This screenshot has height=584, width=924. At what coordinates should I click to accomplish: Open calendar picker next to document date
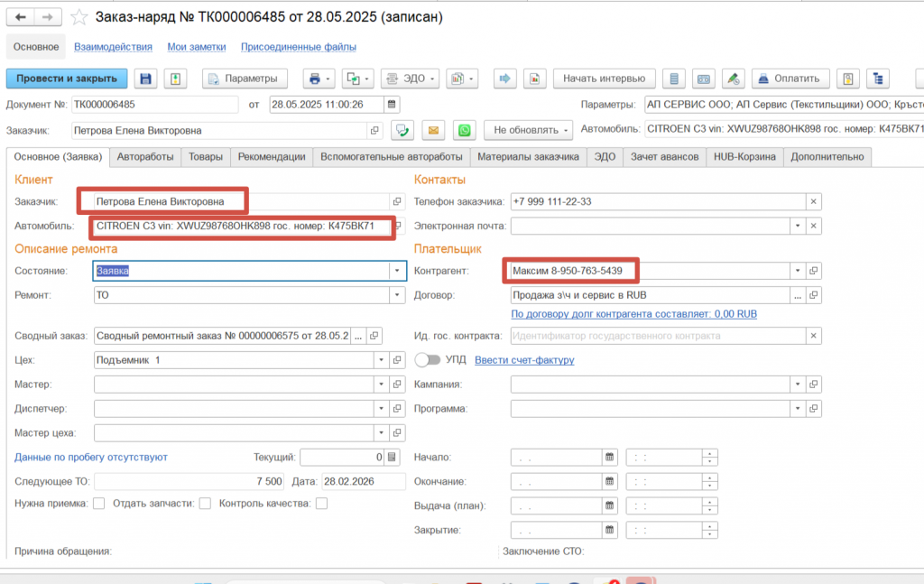391,104
